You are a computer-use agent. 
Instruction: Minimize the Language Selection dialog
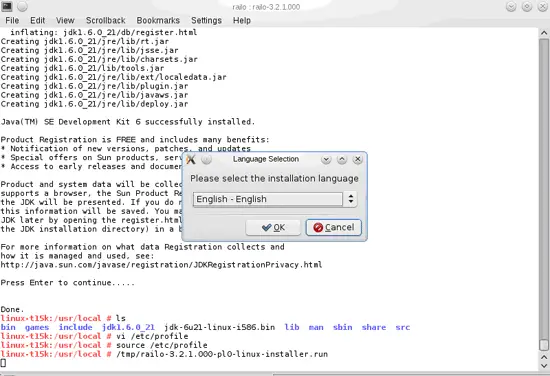[326, 160]
